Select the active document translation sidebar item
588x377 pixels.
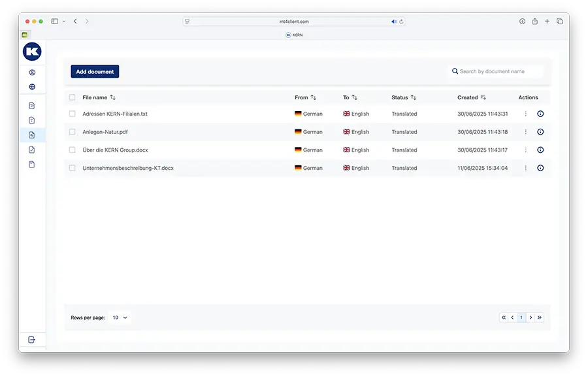coord(32,135)
